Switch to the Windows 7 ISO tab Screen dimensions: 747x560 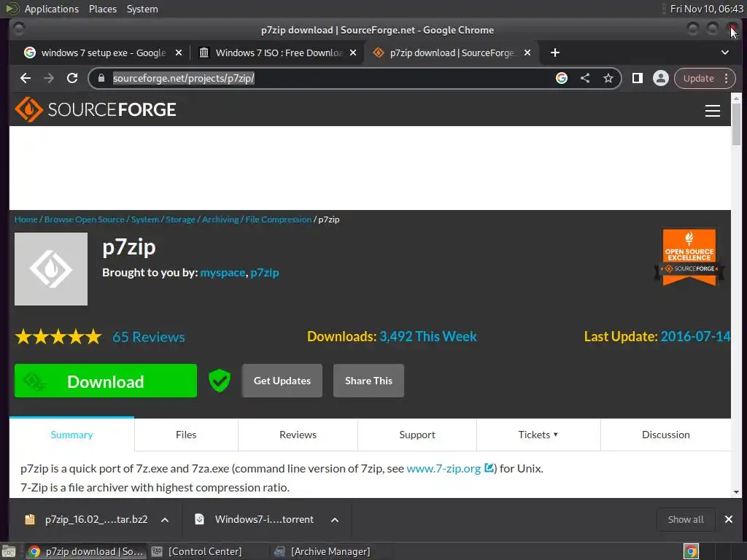(279, 52)
